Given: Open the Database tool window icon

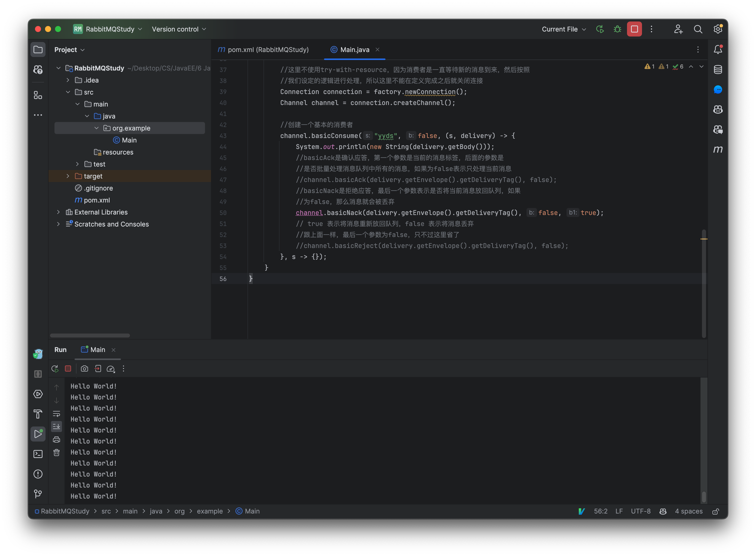Looking at the screenshot, I should tap(718, 70).
